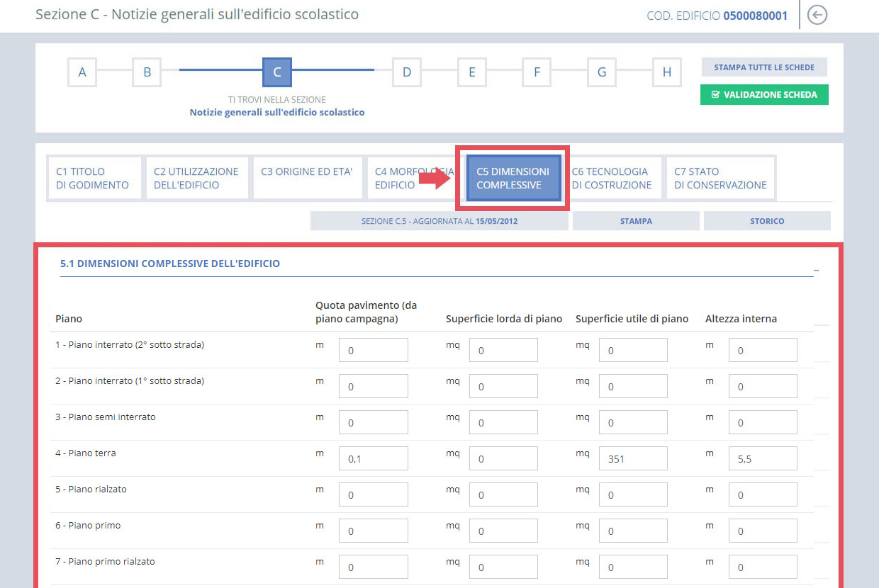Open STORICO for section C.5

[767, 220]
